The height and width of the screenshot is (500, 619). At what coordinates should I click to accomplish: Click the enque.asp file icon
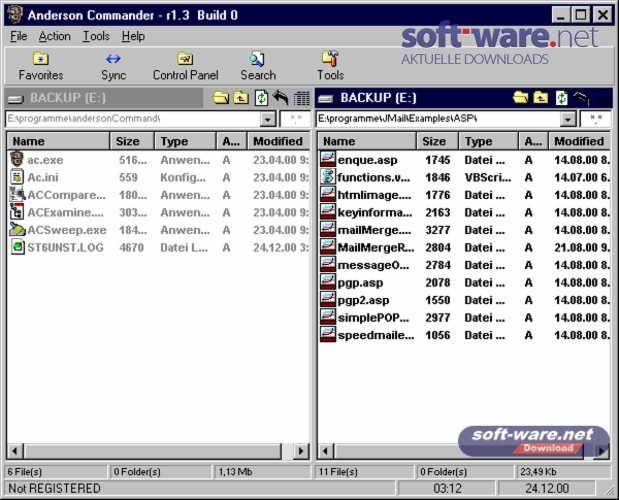coord(328,159)
